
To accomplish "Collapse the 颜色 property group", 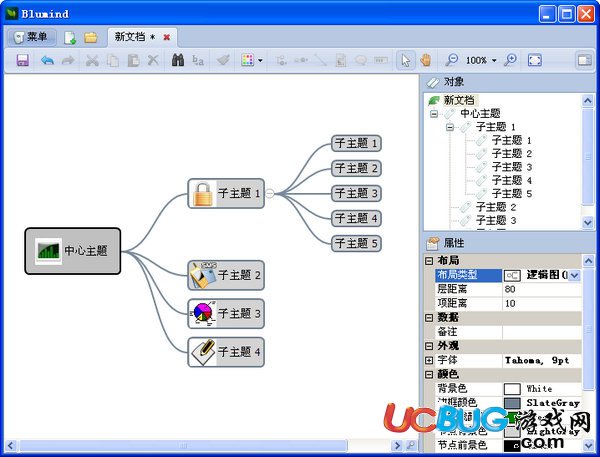I will (x=429, y=374).
